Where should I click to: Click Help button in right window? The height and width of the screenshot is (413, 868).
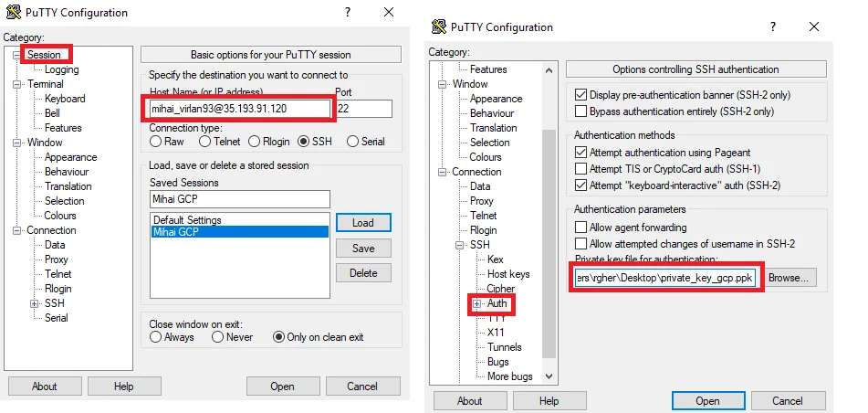tap(549, 401)
